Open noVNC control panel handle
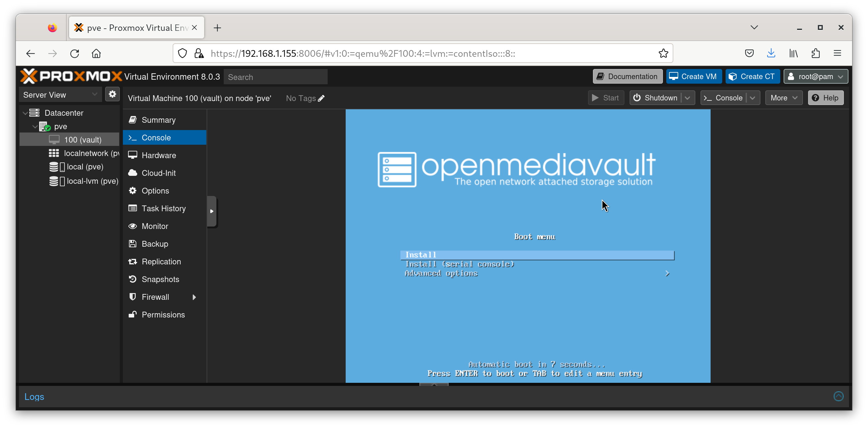Screen dimensions: 868x428 (x=211, y=211)
